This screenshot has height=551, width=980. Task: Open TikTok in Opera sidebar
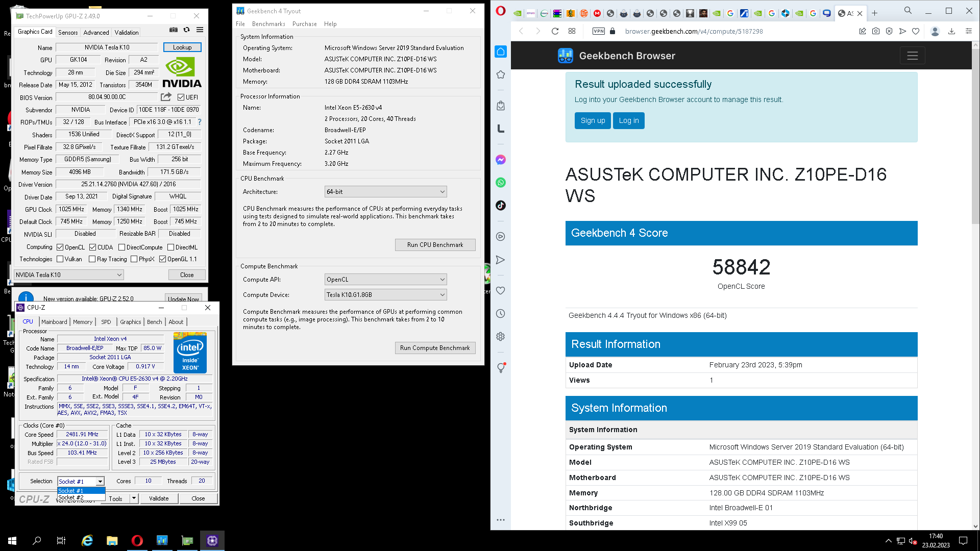click(501, 206)
